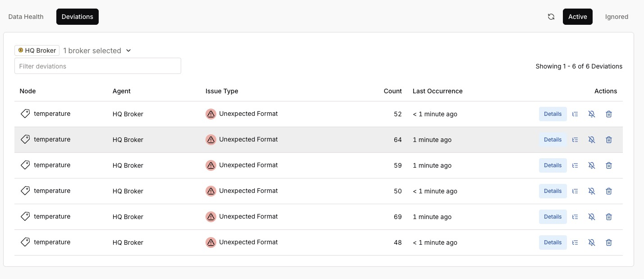Image resolution: width=644 pixels, height=279 pixels.
Task: Open Details for the count 64 deviation
Action: pos(553,140)
